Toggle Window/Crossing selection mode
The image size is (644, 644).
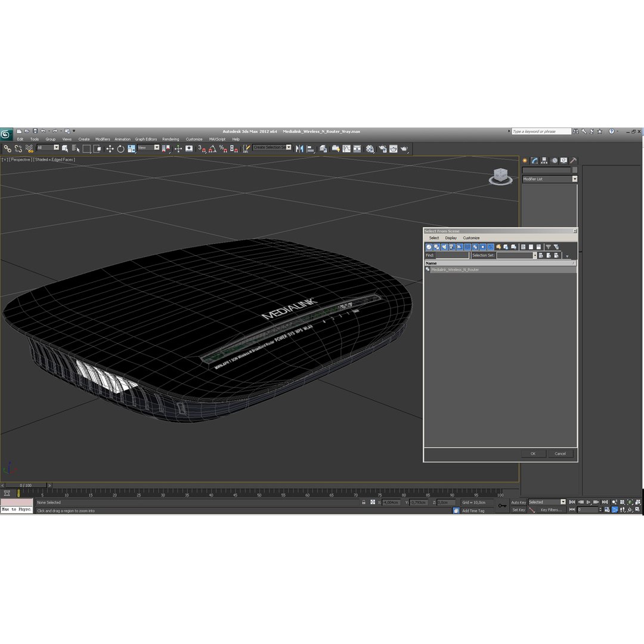coord(97,148)
